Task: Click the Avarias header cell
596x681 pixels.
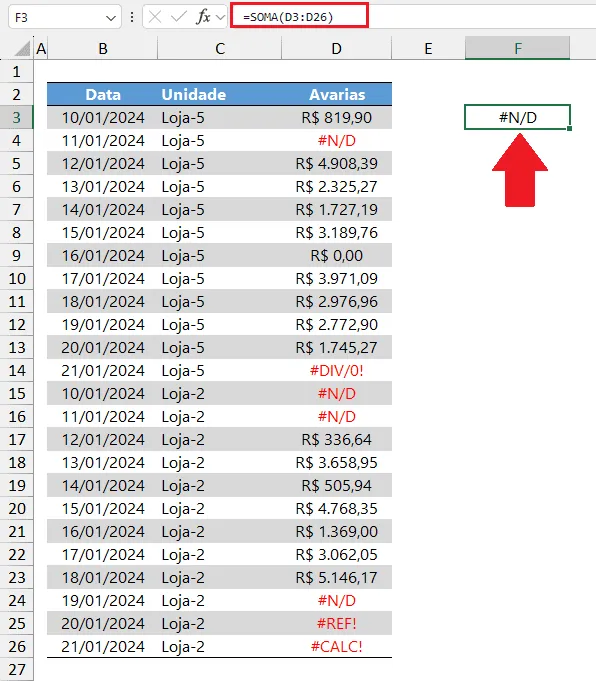Action: pyautogui.click(x=337, y=94)
